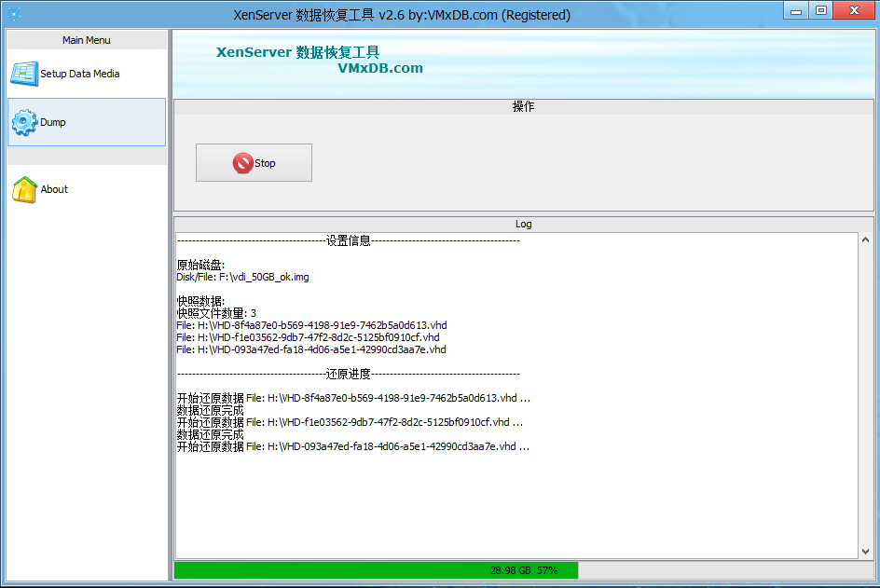Click the Log panel header

tap(524, 224)
